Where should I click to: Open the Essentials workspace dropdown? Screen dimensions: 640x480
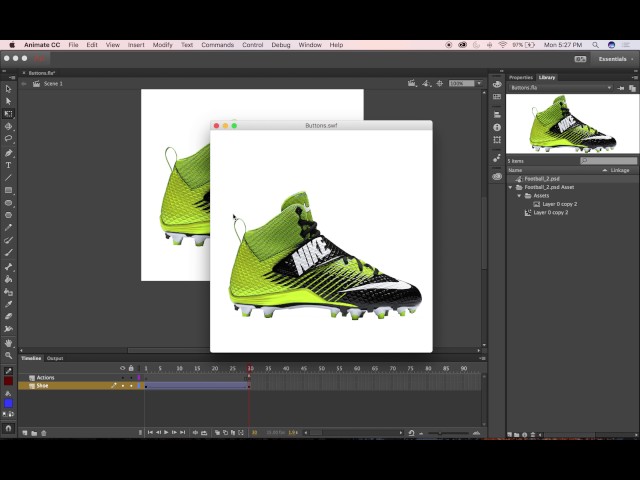[x=616, y=59]
